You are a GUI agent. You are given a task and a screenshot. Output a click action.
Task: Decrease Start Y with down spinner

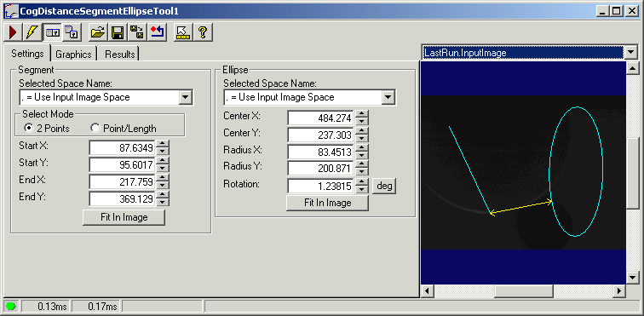point(163,169)
